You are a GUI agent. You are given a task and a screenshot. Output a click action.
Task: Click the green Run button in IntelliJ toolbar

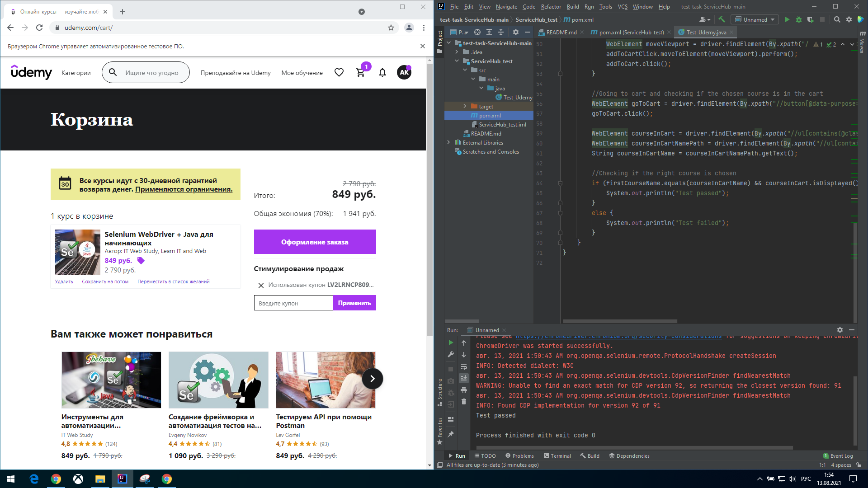[787, 19]
